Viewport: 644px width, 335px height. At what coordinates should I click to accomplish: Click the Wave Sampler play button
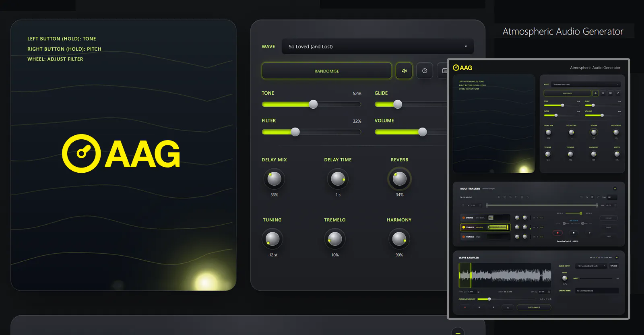point(493,307)
